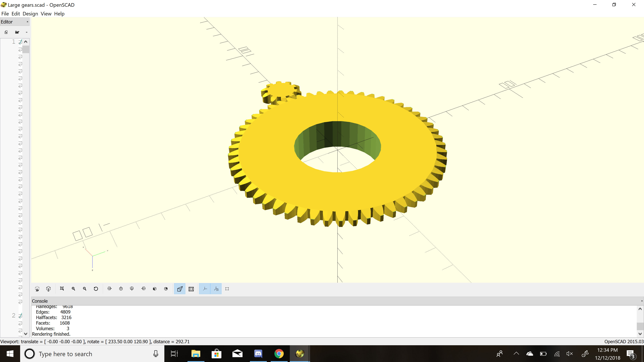
Task: Reset the view with the circular arrow icon
Action: [96, 289]
